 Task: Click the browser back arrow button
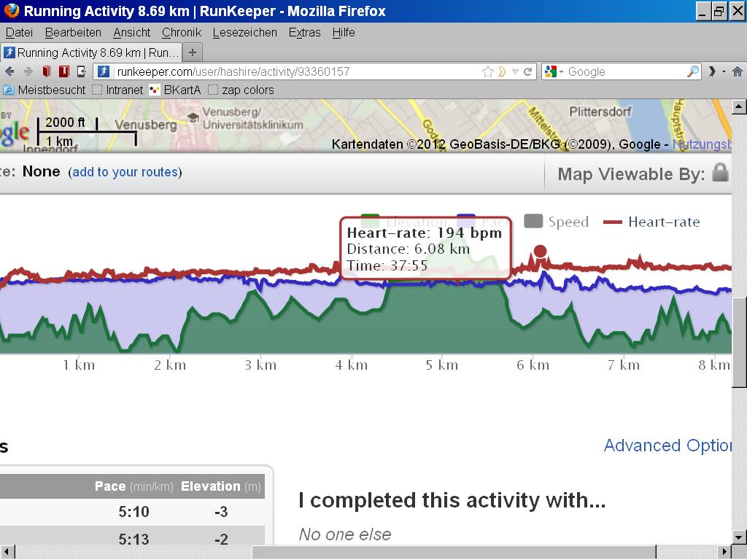click(9, 71)
